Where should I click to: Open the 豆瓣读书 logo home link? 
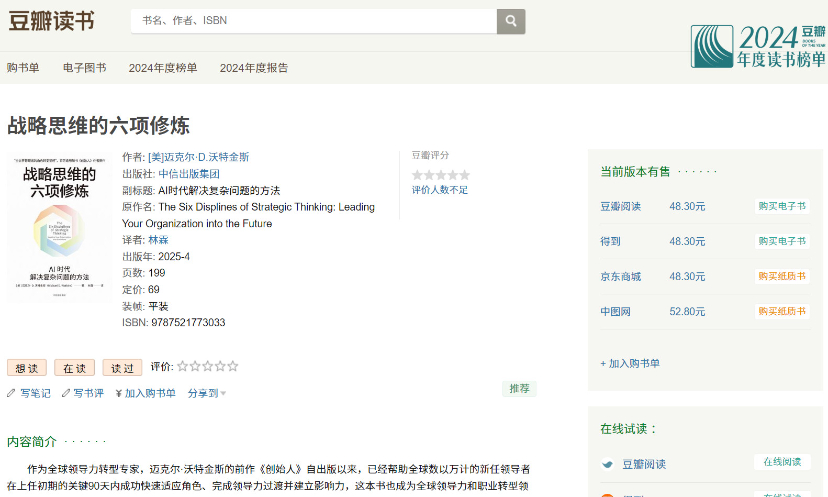pos(51,21)
